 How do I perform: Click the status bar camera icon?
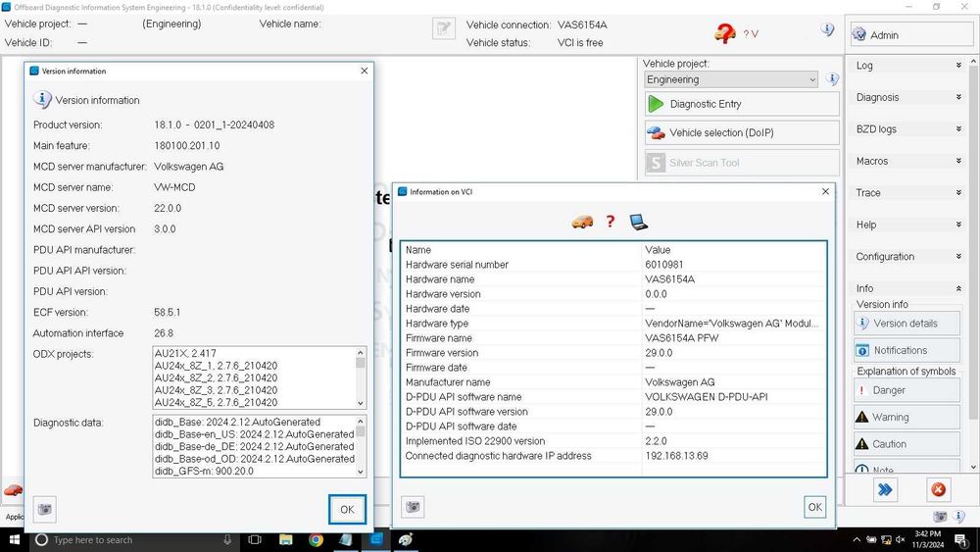pos(940,517)
